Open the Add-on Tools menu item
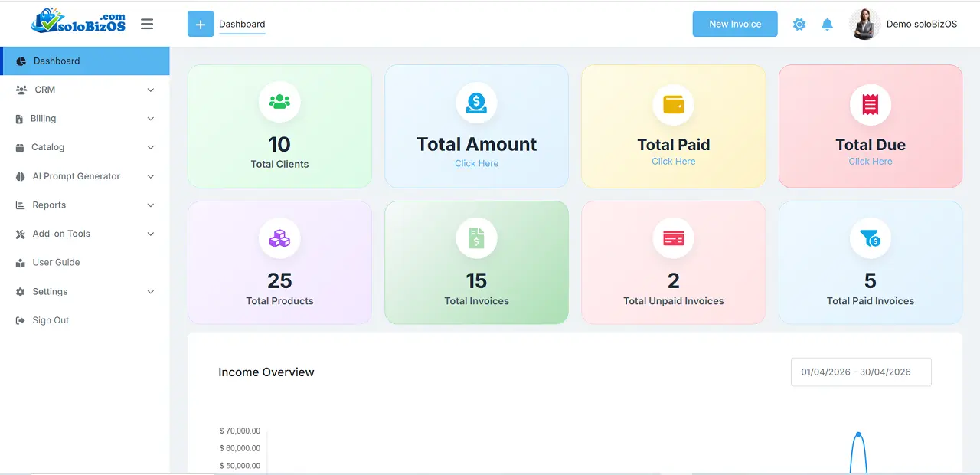Screen dimensions: 980x475 tap(85, 234)
